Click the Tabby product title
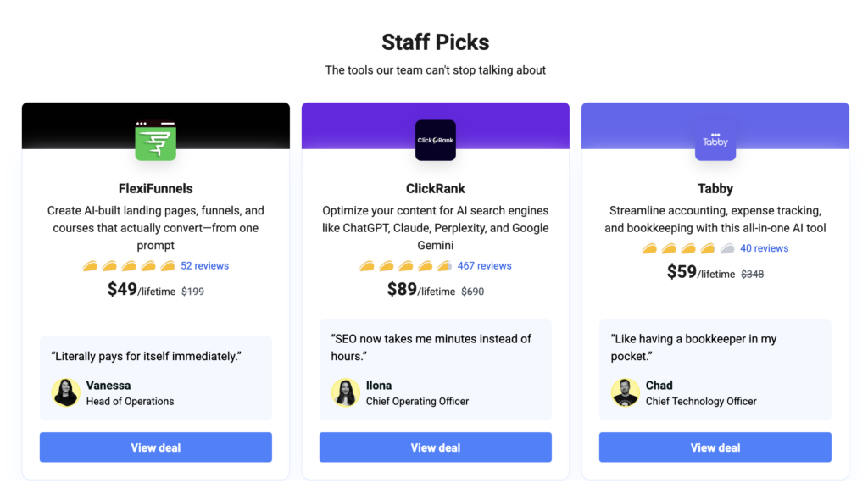This screenshot has height=489, width=868. coord(715,189)
